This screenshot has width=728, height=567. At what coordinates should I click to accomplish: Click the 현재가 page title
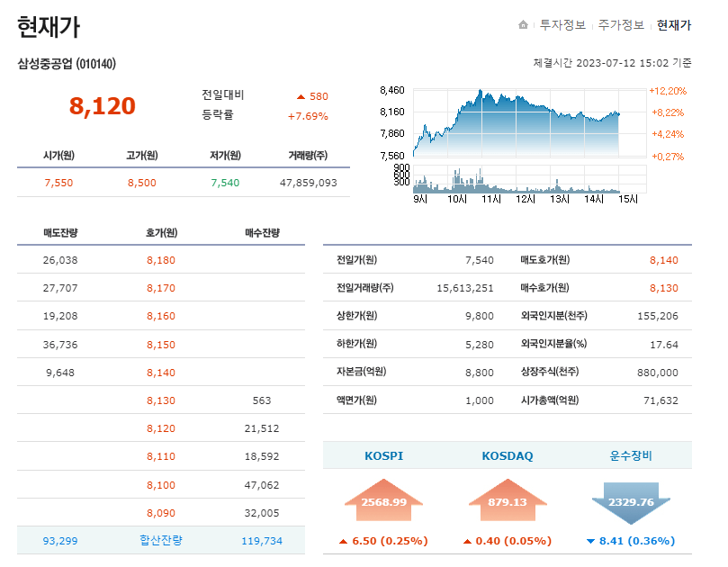(x=49, y=27)
